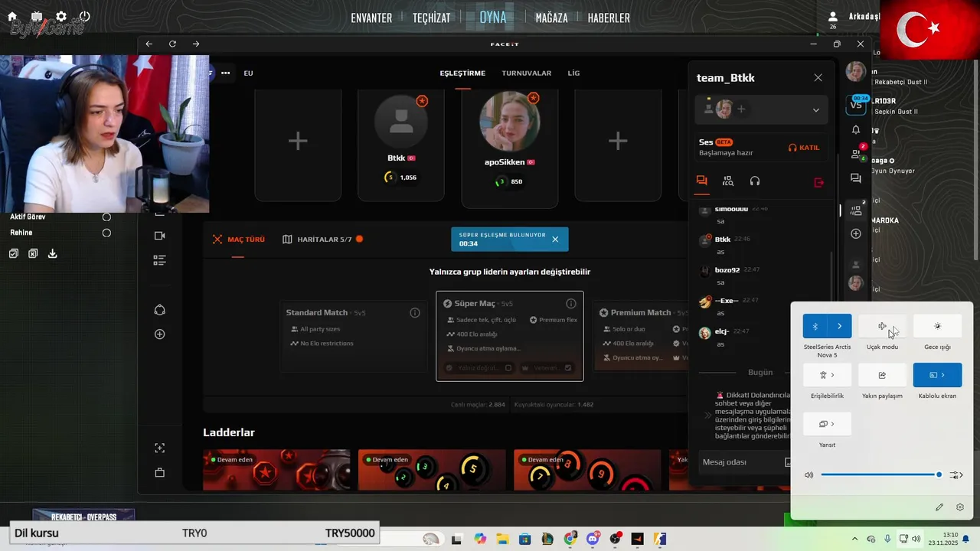Click the FACEIT find-match scan icon in sidebar

[x=159, y=448]
